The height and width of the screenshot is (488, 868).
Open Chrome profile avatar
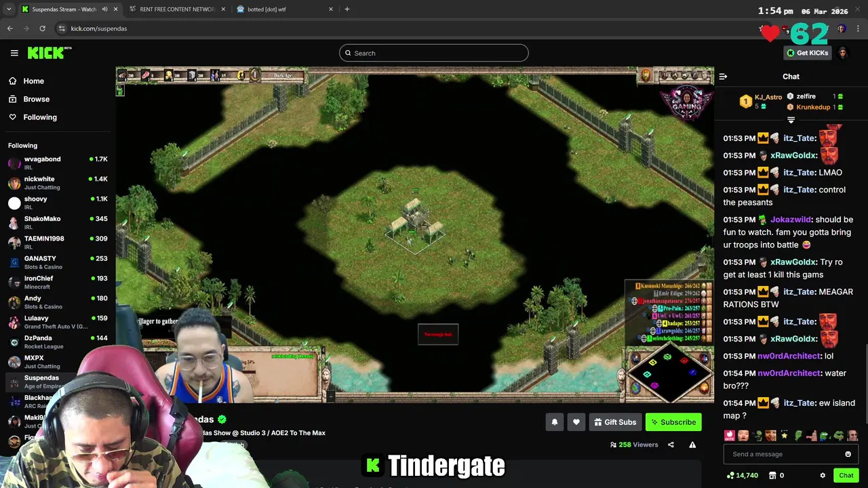pyautogui.click(x=842, y=28)
